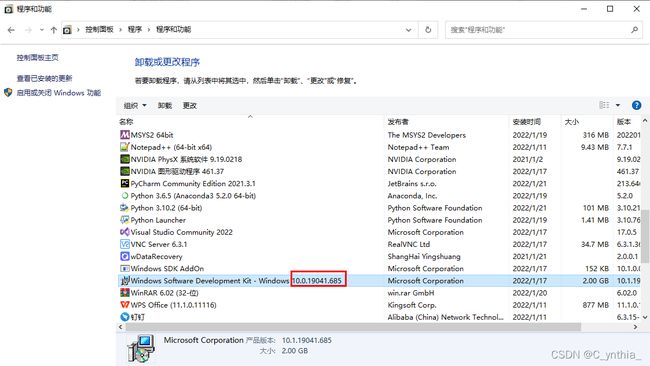Click the Anaconda3 Python 3.6.5 icon
Viewport: 650px width, 366px height.
point(124,195)
